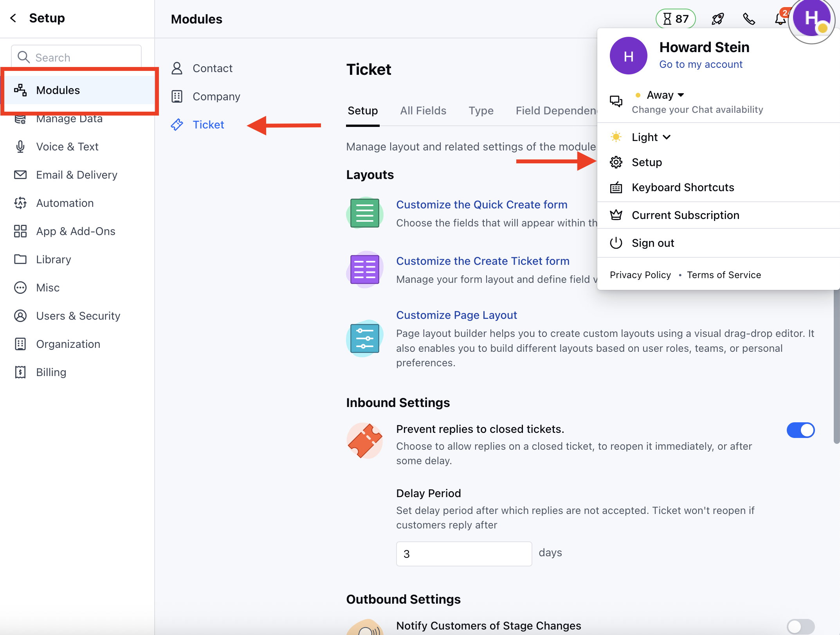Click the back arrow beside Setup
Screen dimensions: 840x635
tap(13, 18)
